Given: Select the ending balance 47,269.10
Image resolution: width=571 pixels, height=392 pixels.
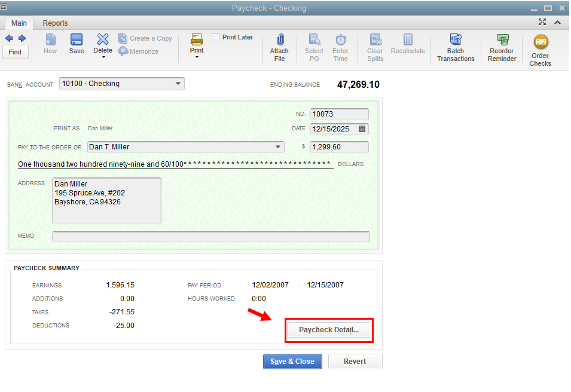Looking at the screenshot, I should click(358, 84).
